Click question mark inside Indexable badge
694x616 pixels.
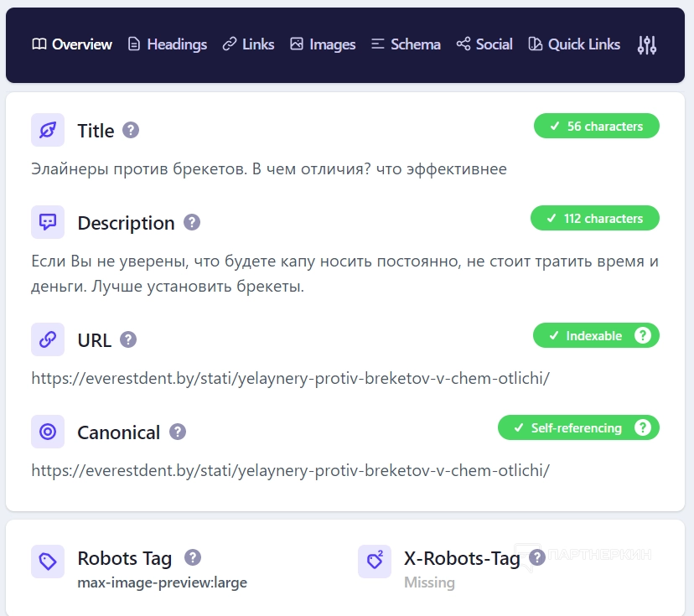[x=642, y=335]
